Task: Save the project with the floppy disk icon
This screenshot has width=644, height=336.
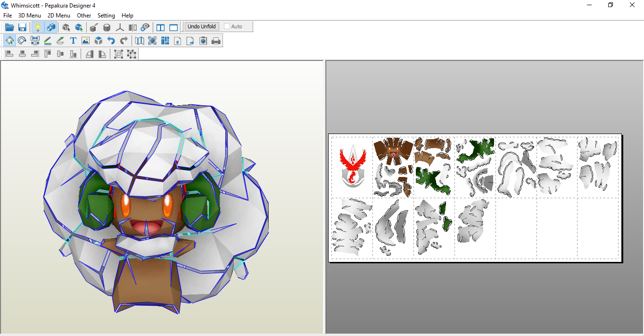Action: pos(22,27)
